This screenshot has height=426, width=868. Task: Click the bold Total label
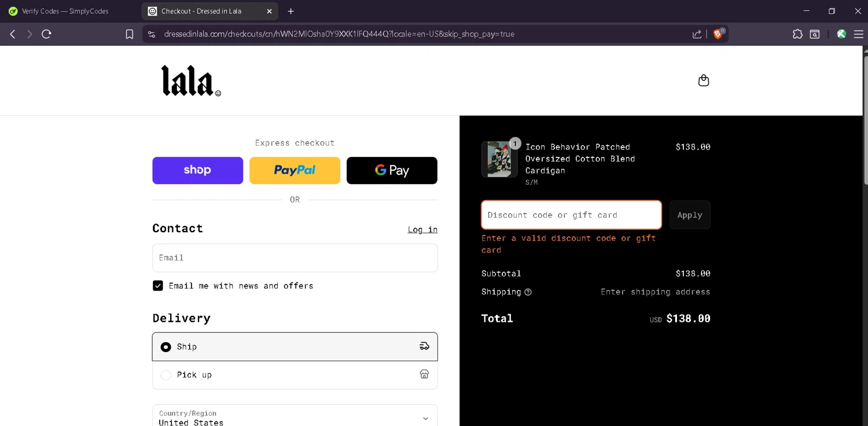(x=497, y=318)
